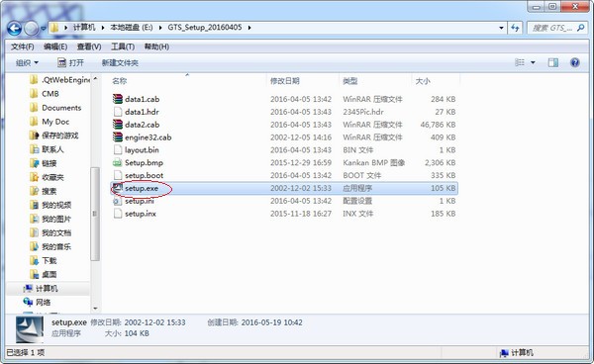
Task: Open the 文件(F) menu
Action: click(23, 46)
